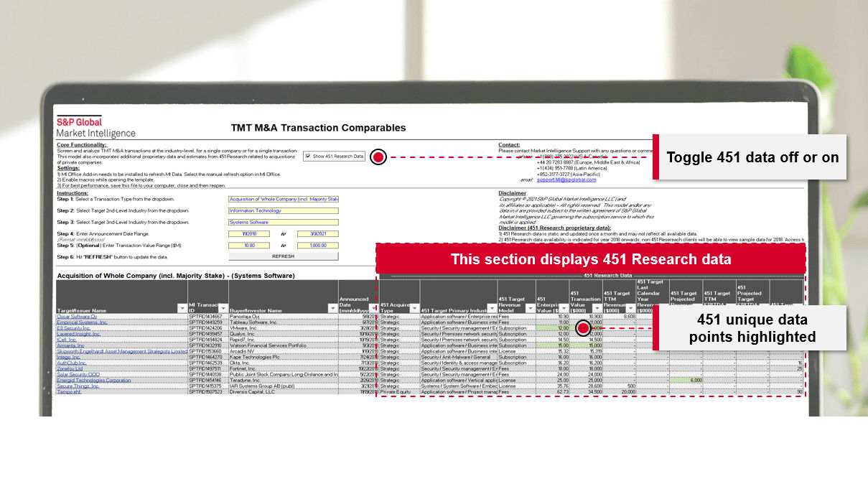Select the VMware, Inc. buyer cell
This screenshot has height=484, width=868.
click(284, 328)
